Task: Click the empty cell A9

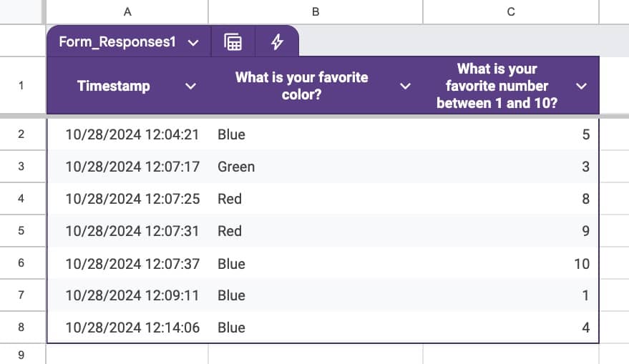Action: point(127,354)
